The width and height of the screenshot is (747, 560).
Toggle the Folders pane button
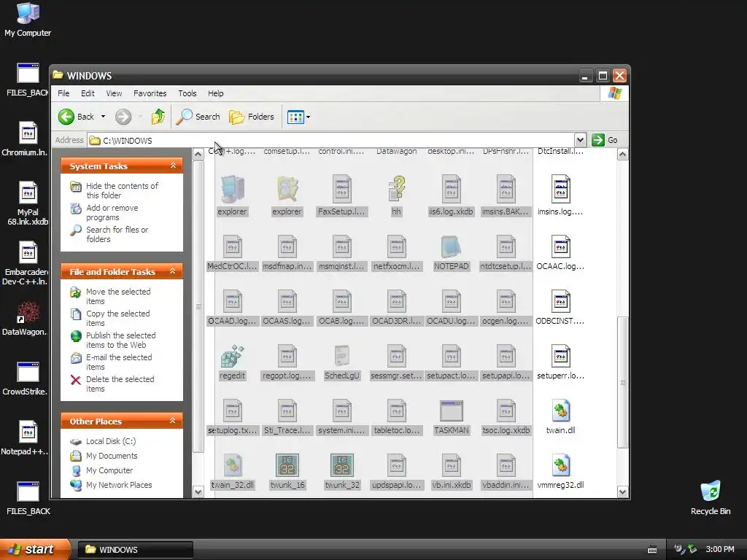(252, 117)
